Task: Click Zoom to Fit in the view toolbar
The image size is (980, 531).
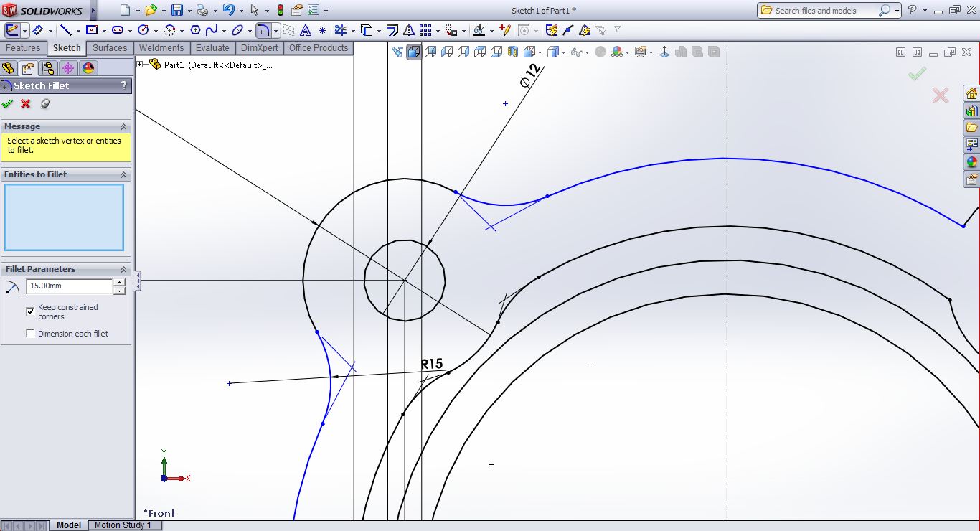Action: click(x=399, y=51)
